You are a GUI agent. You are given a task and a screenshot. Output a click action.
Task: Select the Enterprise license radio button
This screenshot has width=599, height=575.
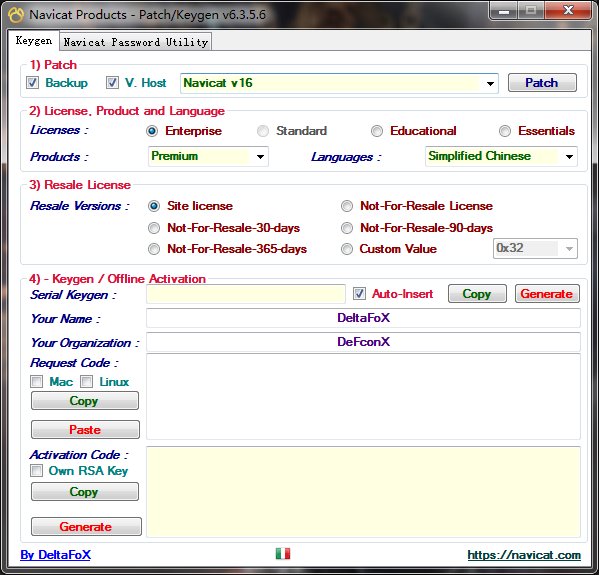[152, 131]
